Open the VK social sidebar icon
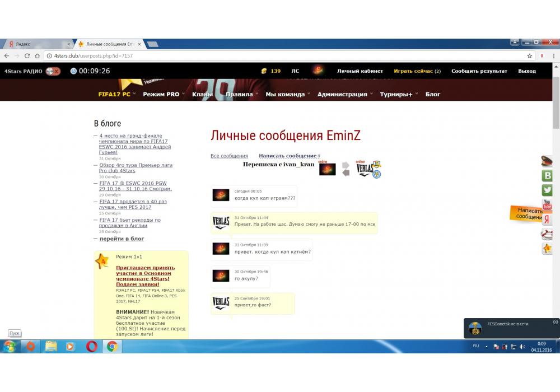560x392 pixels. 547,176
